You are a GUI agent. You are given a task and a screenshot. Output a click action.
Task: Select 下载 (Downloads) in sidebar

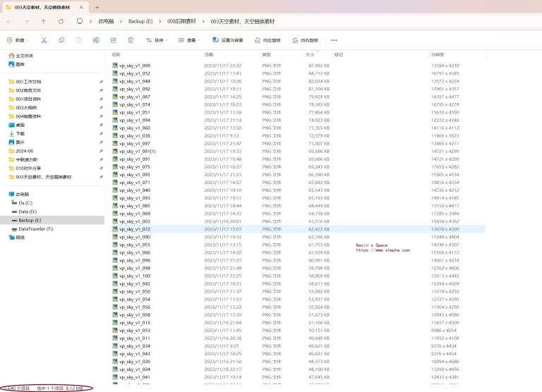(x=20, y=133)
